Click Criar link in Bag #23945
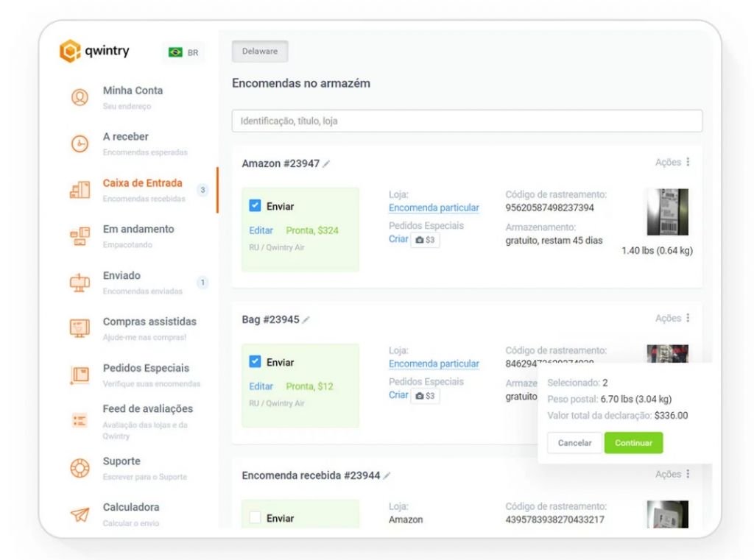This screenshot has width=754, height=560. coord(398,394)
